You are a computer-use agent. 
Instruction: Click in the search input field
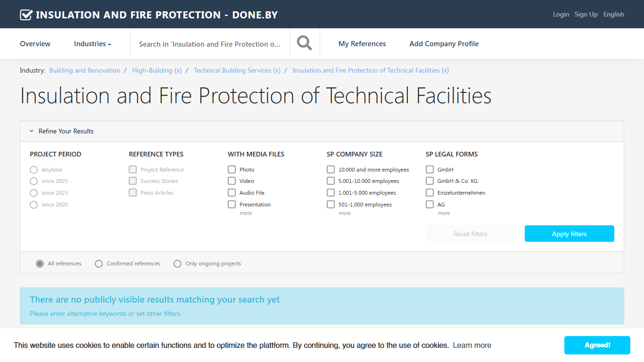[210, 44]
